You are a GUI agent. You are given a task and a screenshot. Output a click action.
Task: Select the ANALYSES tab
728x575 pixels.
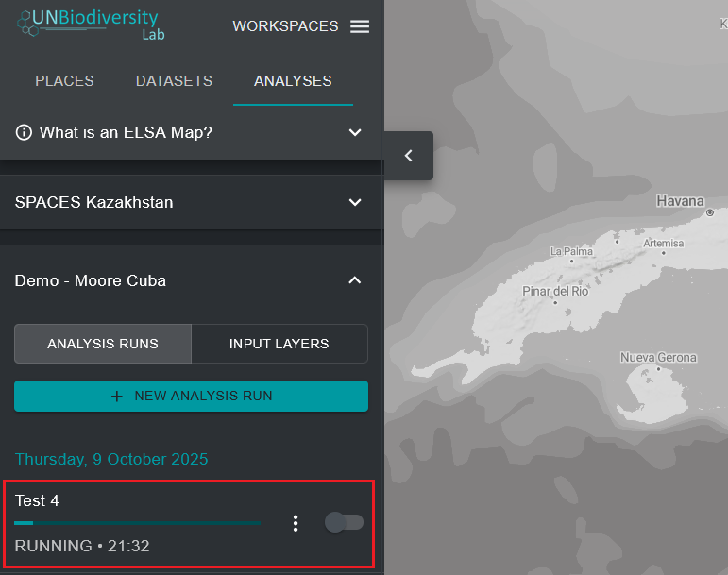click(293, 81)
